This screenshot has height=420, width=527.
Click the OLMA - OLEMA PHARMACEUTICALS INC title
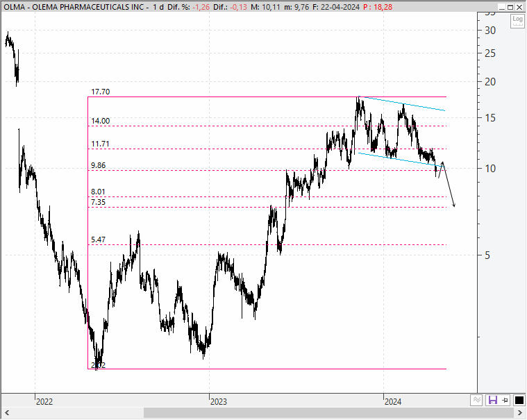tap(74, 7)
